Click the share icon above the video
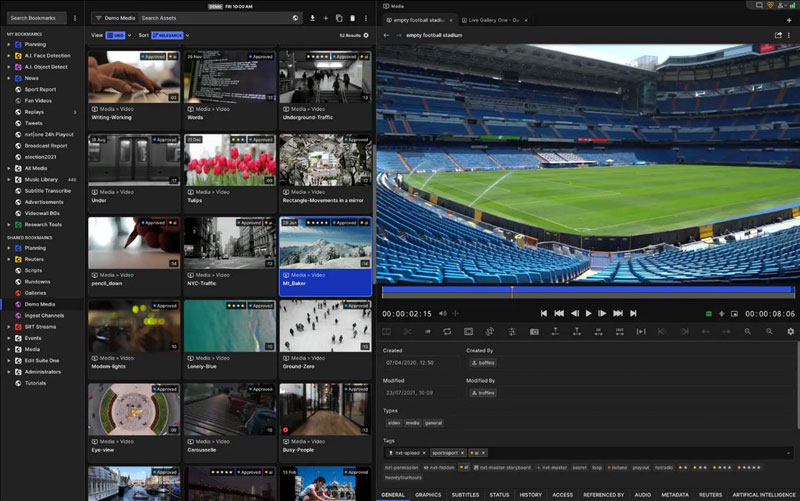800x501 pixels. 778,35
